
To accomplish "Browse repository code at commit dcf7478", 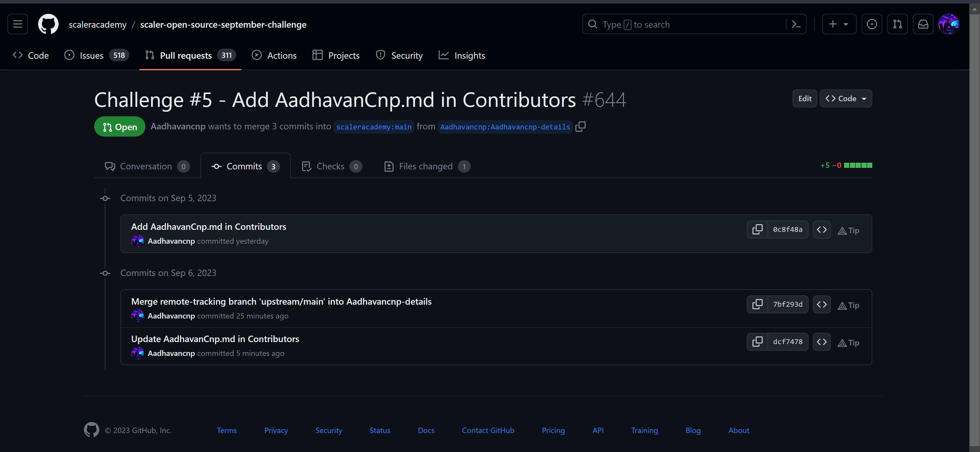I will coord(821,342).
